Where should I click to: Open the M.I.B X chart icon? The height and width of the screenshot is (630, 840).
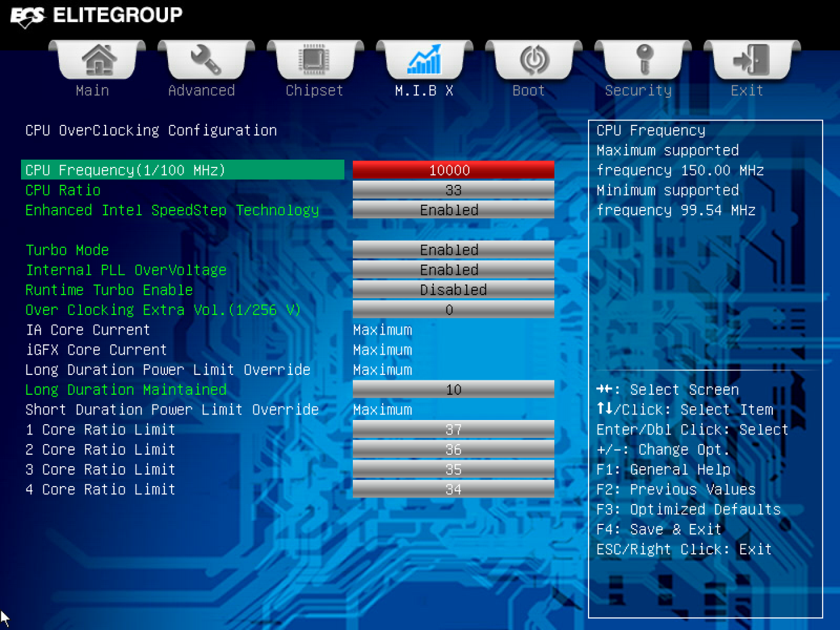(424, 60)
